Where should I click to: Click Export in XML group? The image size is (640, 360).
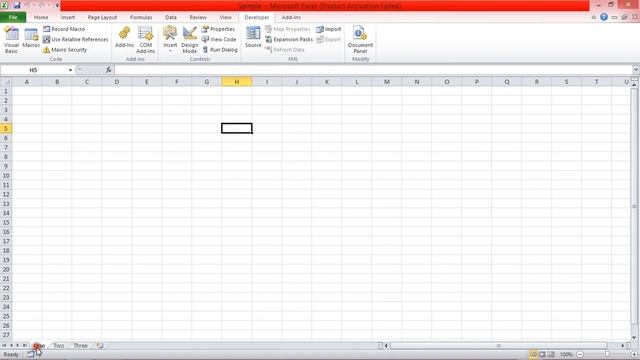(329, 39)
